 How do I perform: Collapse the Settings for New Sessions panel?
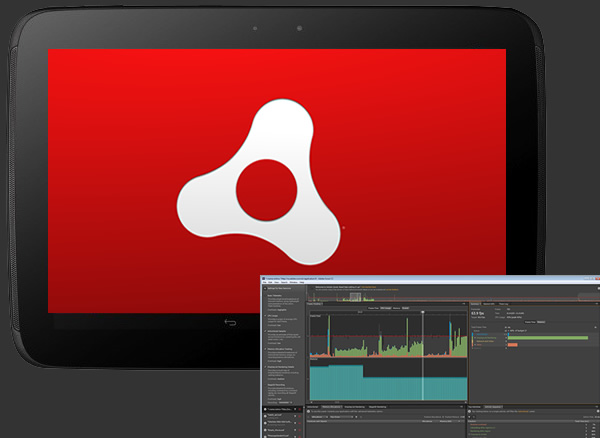pyautogui.click(x=265, y=288)
